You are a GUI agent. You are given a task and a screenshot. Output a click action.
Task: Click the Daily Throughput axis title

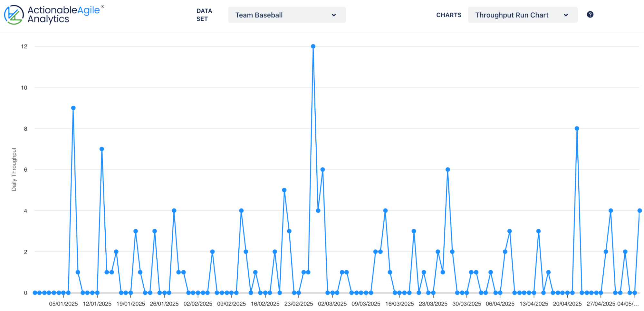click(14, 169)
